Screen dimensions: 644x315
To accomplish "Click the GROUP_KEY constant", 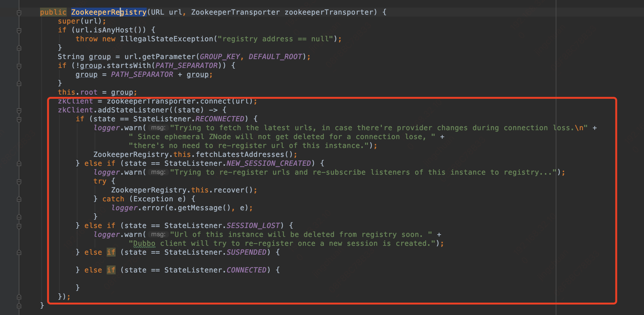I will [220, 57].
